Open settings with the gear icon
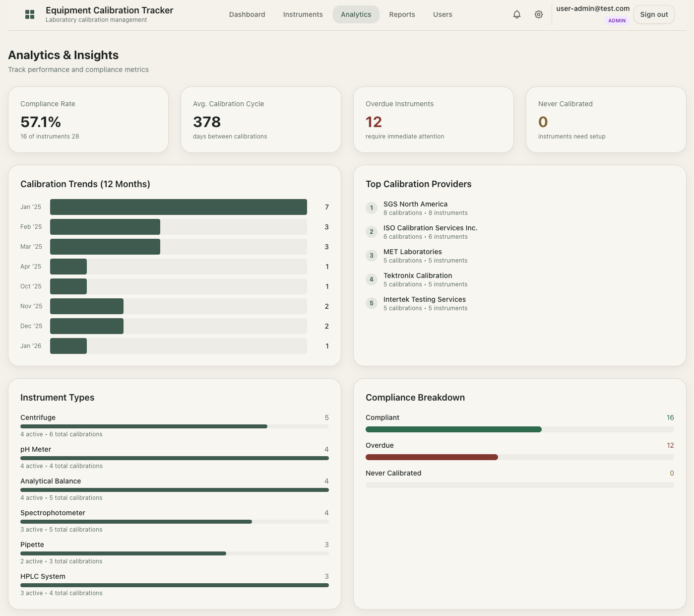This screenshot has width=694, height=616. point(539,14)
